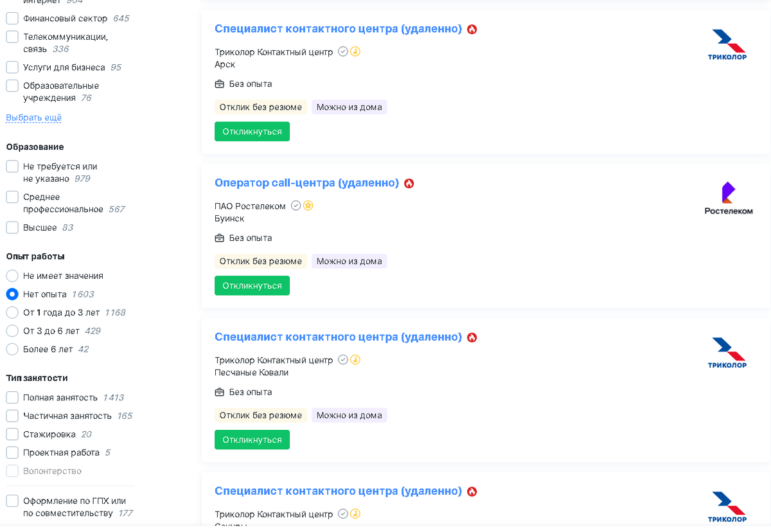Image resolution: width=771 pixels, height=532 pixels.
Task: Open the Оператор call-центра (удаленно) vacancy title
Action: (x=306, y=184)
